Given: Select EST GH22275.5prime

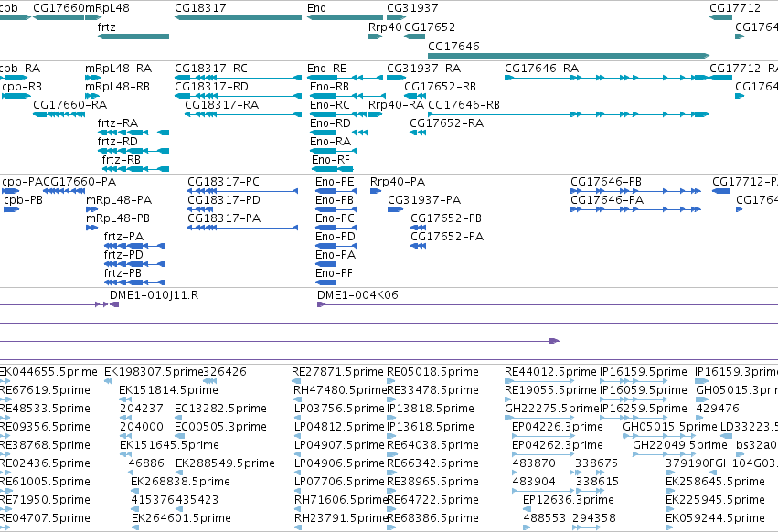Looking at the screenshot, I should coord(552,409).
